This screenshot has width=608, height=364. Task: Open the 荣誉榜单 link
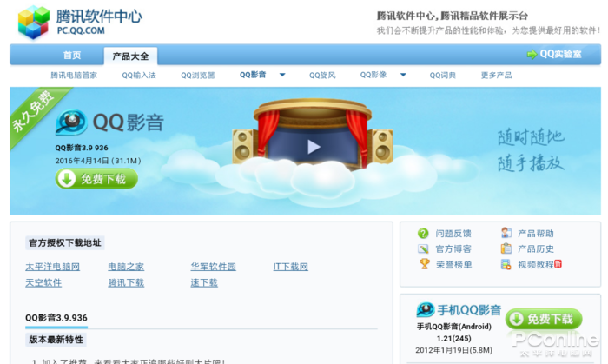point(453,265)
